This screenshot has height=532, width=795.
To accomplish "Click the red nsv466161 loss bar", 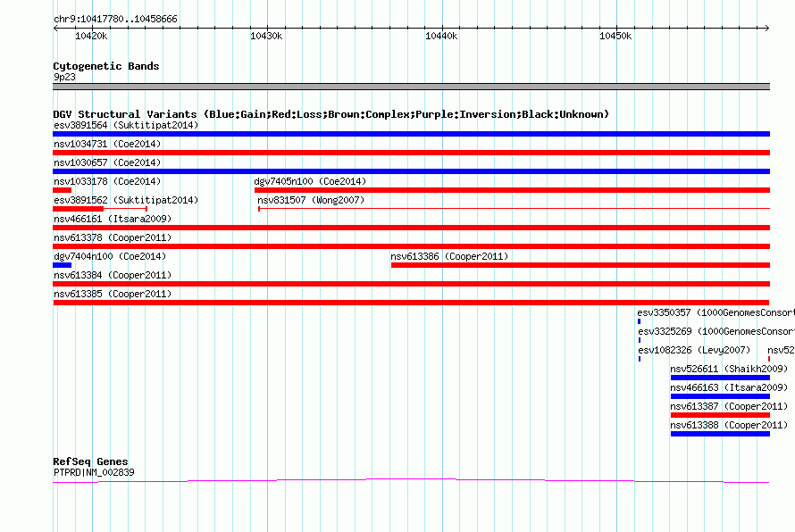I will click(x=411, y=228).
